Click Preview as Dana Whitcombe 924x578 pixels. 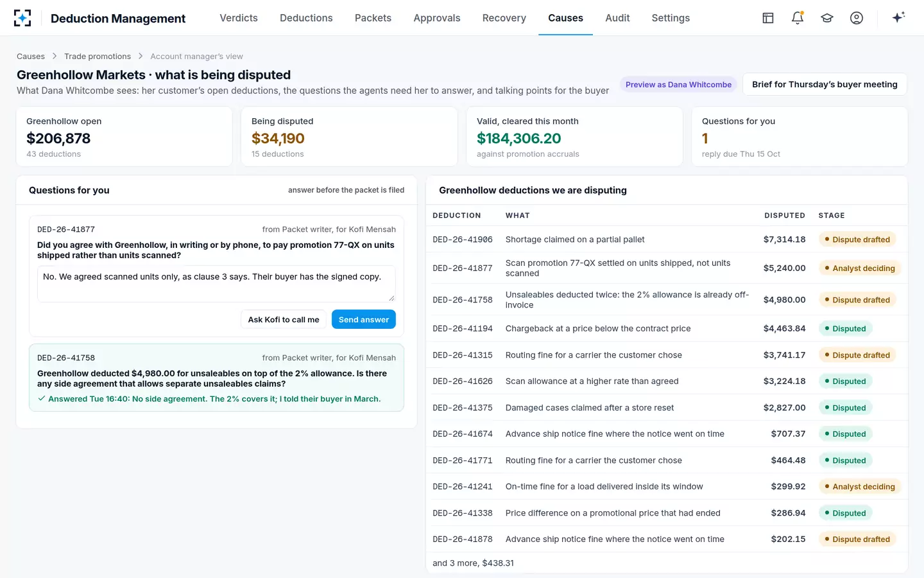pyautogui.click(x=678, y=84)
